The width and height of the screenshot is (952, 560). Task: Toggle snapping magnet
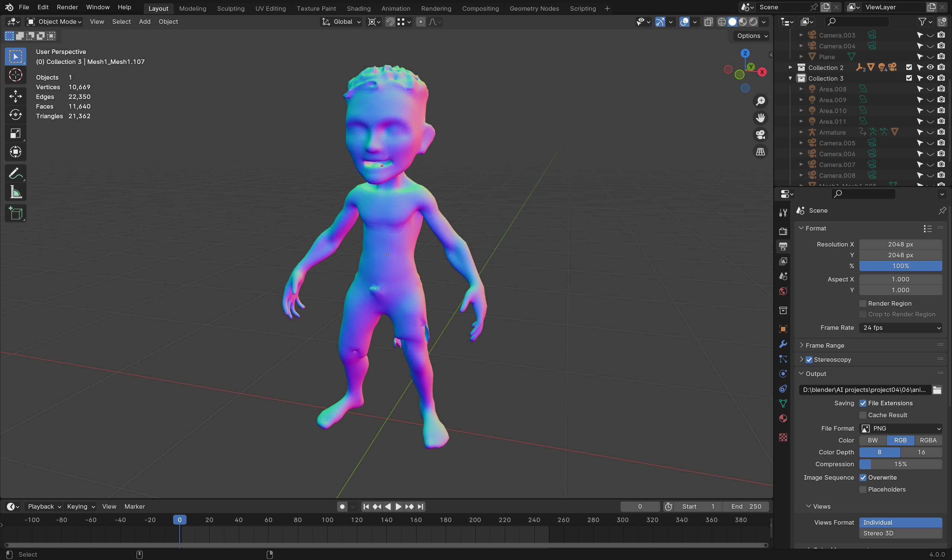coord(390,22)
